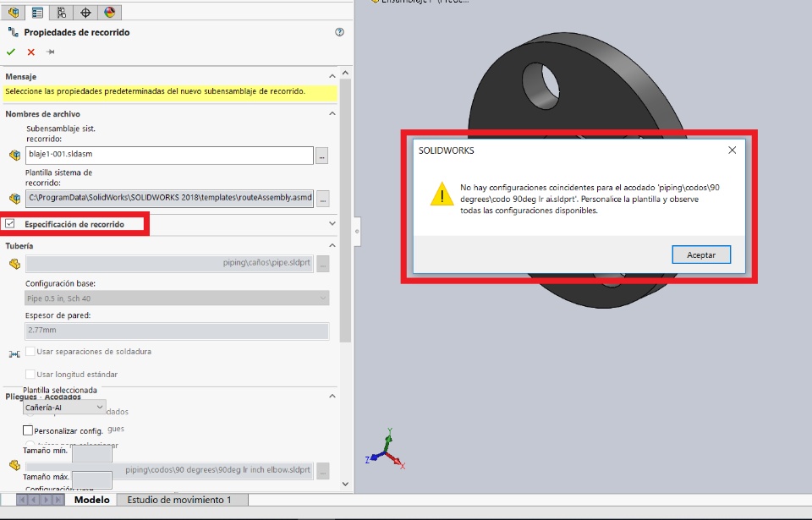Click the Propiedades de recorrido title
812x520 pixels.
tap(77, 32)
